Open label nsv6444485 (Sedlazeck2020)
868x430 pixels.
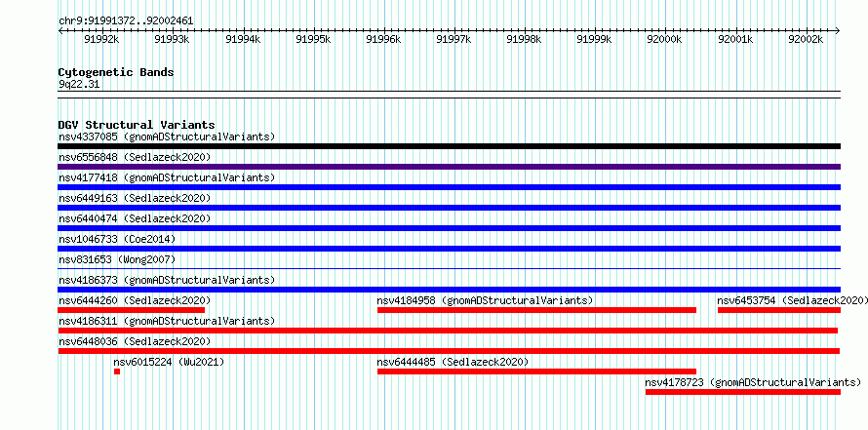[x=453, y=362]
